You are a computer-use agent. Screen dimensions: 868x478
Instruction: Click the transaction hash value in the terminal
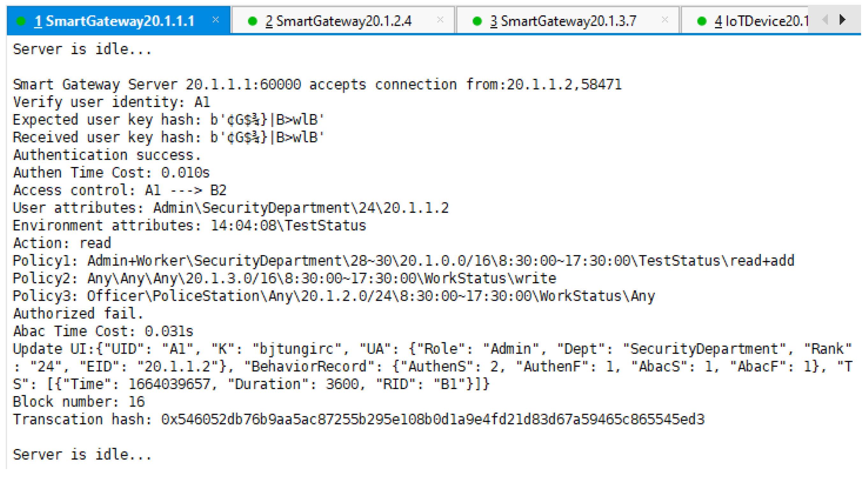[432, 419]
